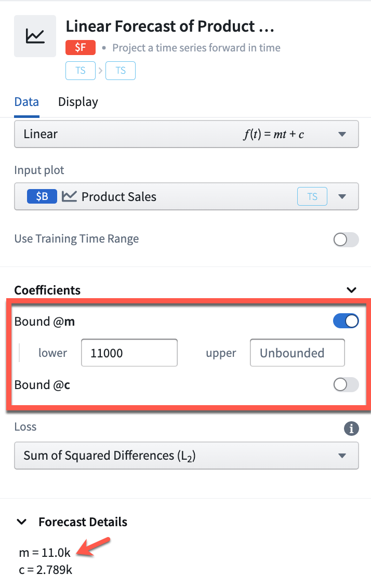Select the Data tab
This screenshot has height=588, width=371.
pos(27,102)
